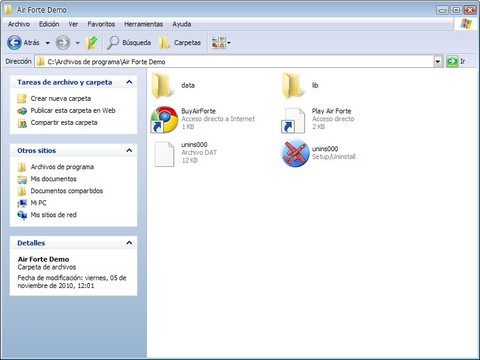This screenshot has width=480, height=360.
Task: Go to Mi PC link
Action: point(38,203)
